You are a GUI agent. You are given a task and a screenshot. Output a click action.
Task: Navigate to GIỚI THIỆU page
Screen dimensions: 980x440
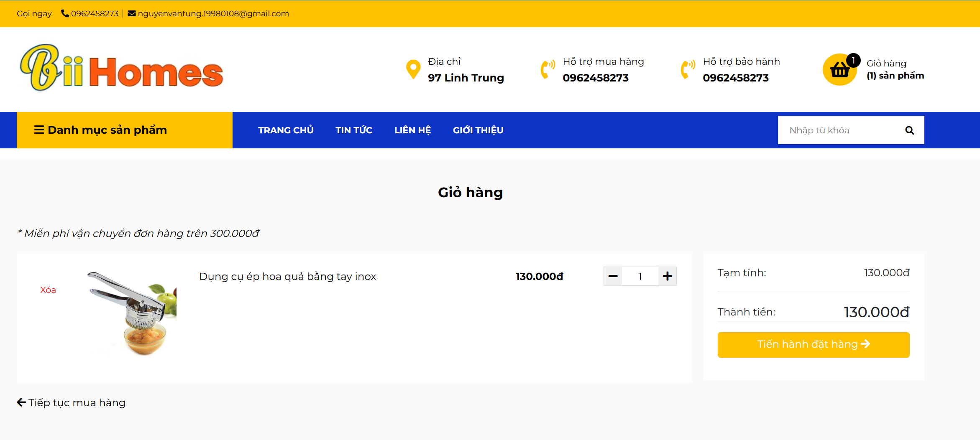click(x=478, y=130)
